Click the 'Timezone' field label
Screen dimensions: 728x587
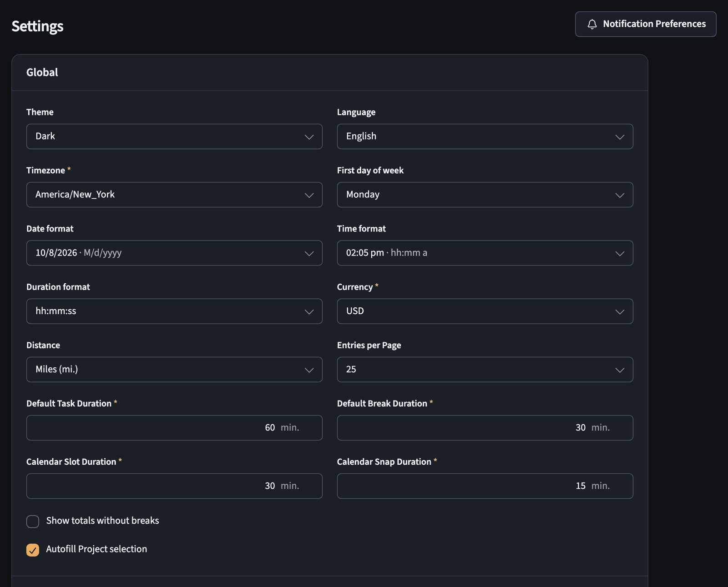click(x=45, y=171)
